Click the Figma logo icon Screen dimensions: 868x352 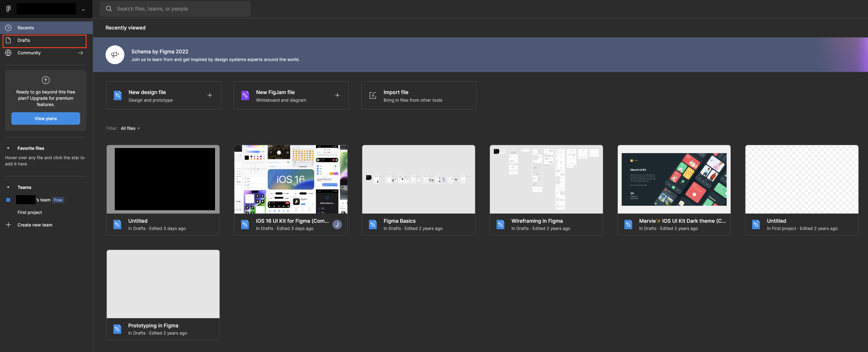click(x=8, y=9)
